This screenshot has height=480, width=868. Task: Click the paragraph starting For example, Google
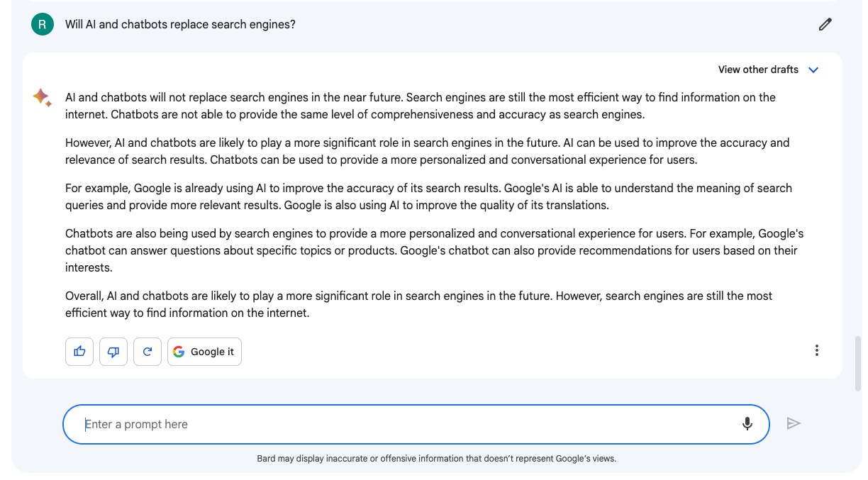point(428,196)
